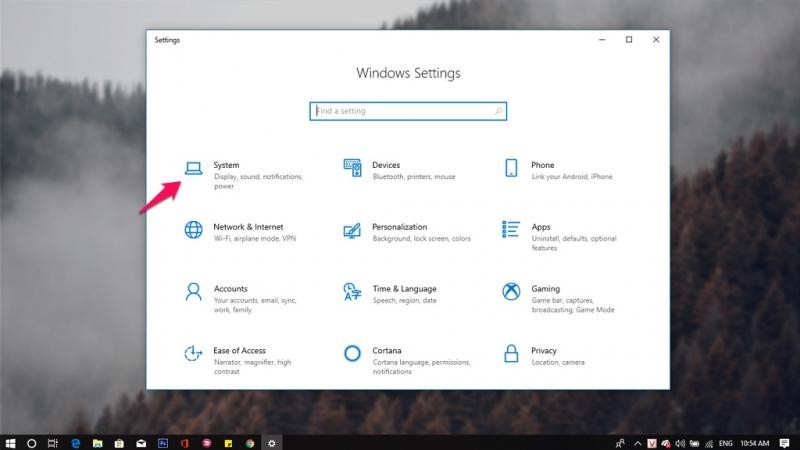This screenshot has height=450, width=800.
Task: Click the ENG language indicator in taskbar
Action: pos(728,442)
